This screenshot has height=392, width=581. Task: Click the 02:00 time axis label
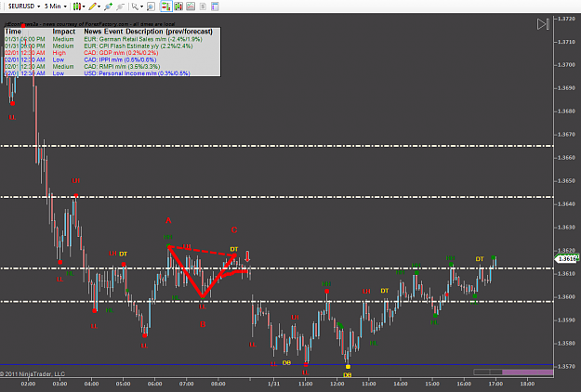click(28, 384)
